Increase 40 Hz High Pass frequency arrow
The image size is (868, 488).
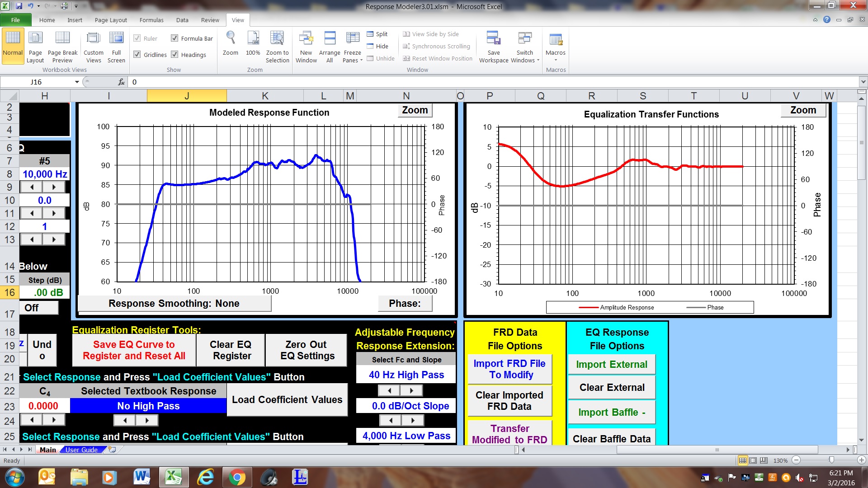pyautogui.click(x=411, y=390)
